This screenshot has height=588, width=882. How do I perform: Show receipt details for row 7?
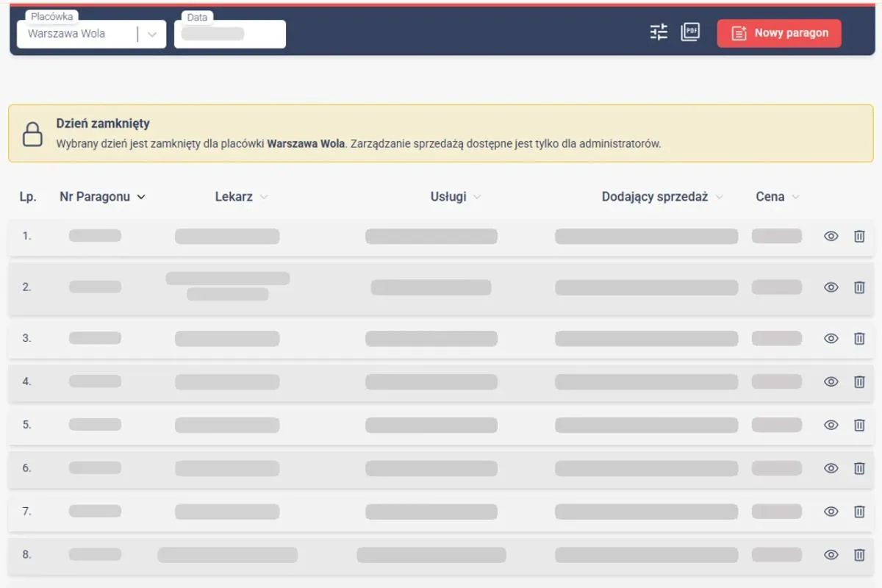tap(831, 512)
